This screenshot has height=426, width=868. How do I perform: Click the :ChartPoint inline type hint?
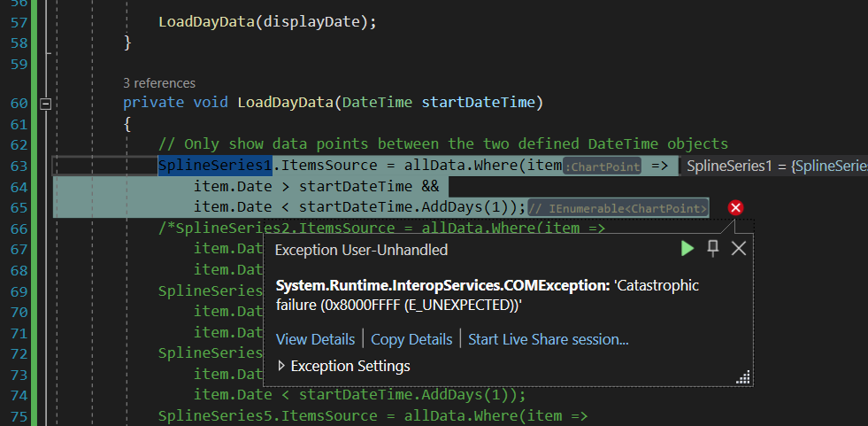[x=602, y=167]
